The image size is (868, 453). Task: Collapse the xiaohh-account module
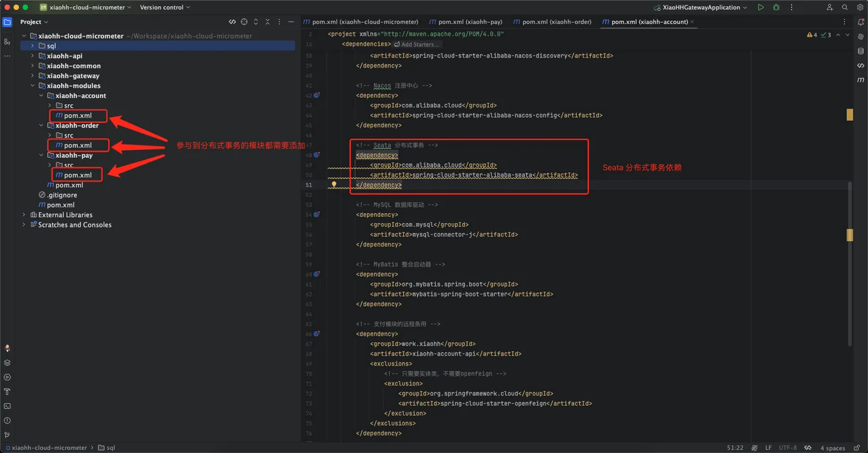[x=42, y=95]
